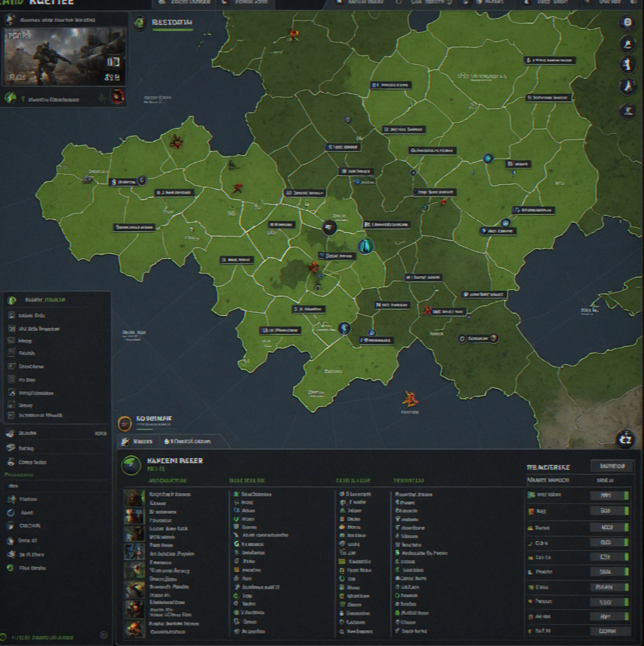The width and height of the screenshot is (644, 646).
Task: Click the province label with two round icons
Action: 478,338
